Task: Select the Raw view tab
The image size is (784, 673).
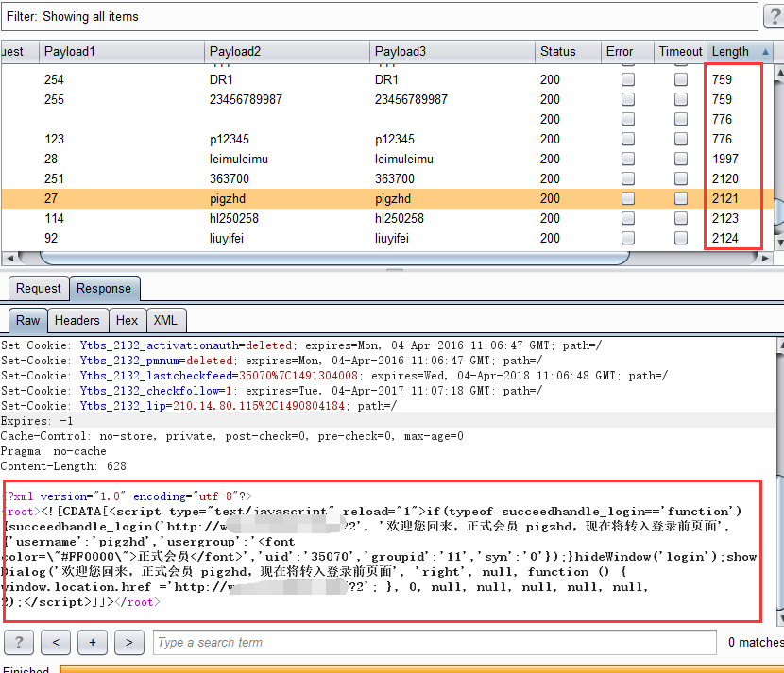Action: click(x=28, y=320)
